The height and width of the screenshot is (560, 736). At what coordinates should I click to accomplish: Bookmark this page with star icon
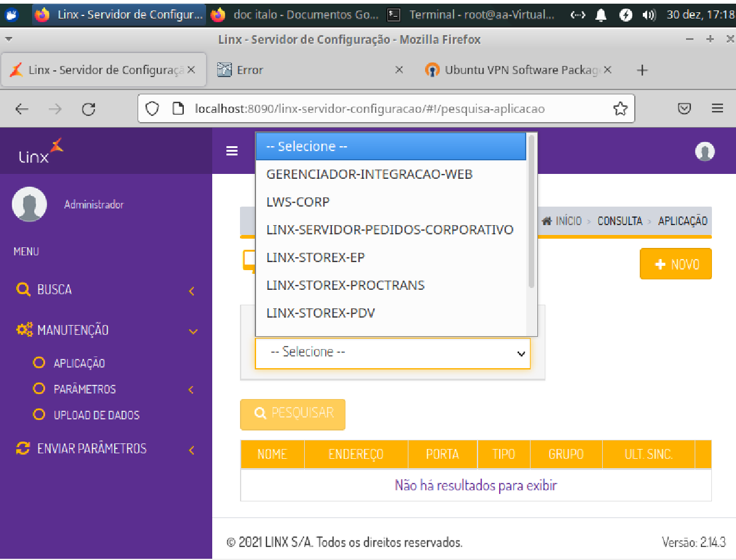pos(621,109)
